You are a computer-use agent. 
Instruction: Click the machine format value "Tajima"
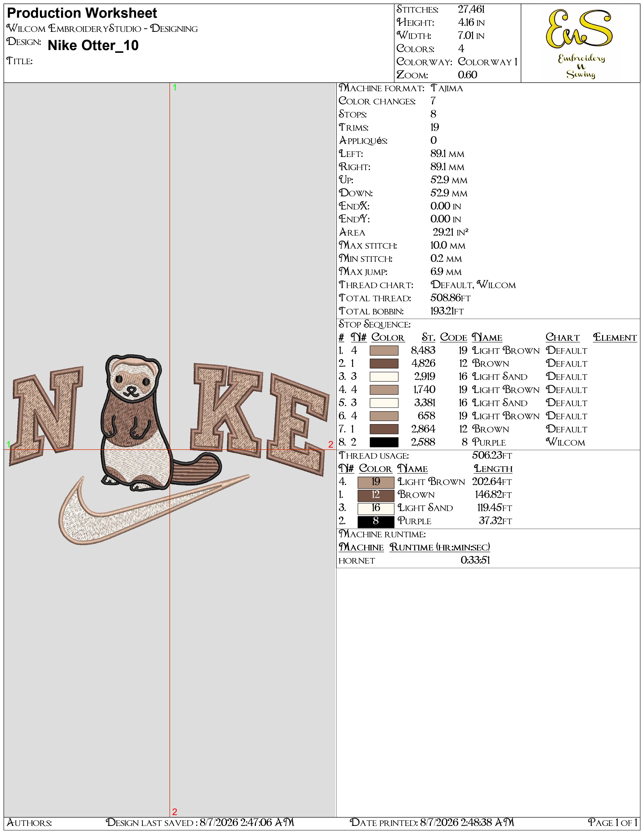(x=447, y=88)
